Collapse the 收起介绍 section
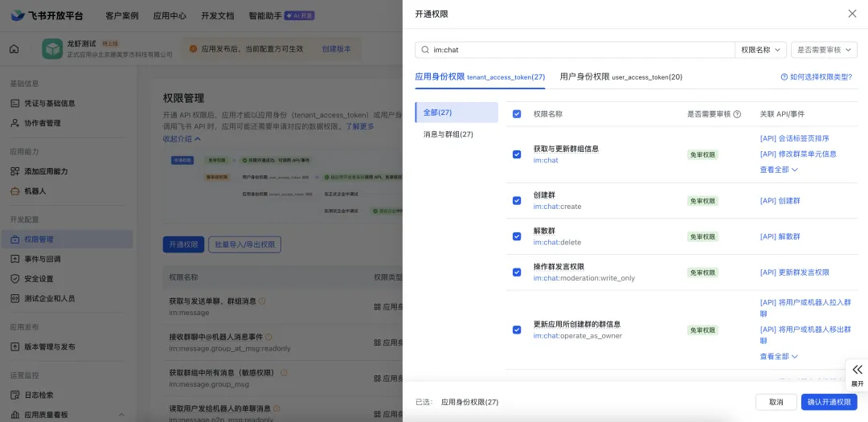Image resolution: width=868 pixels, height=422 pixels. [182, 139]
